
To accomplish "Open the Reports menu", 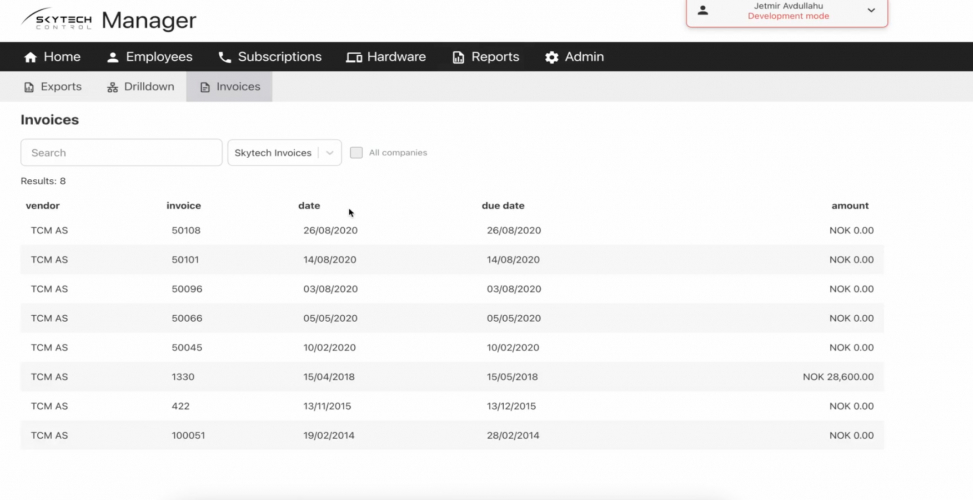I will coord(486,57).
